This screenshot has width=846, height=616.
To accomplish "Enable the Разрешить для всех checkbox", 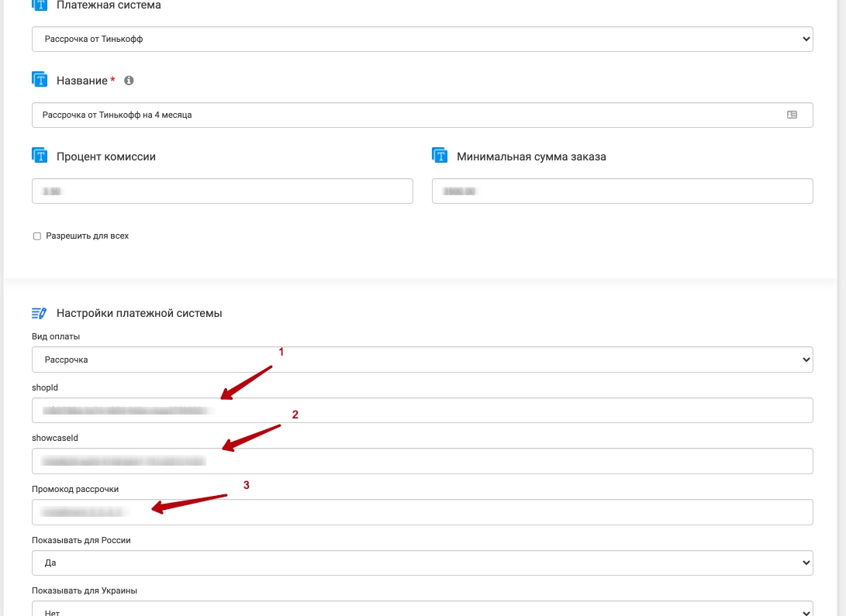I will pos(37,236).
